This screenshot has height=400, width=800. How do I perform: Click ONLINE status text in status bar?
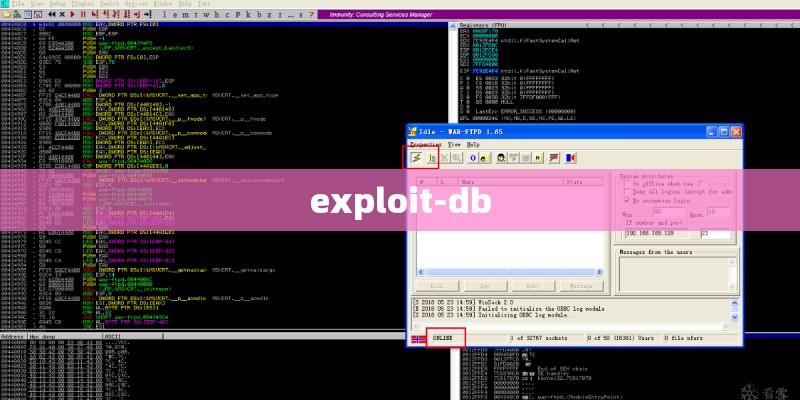pos(442,339)
